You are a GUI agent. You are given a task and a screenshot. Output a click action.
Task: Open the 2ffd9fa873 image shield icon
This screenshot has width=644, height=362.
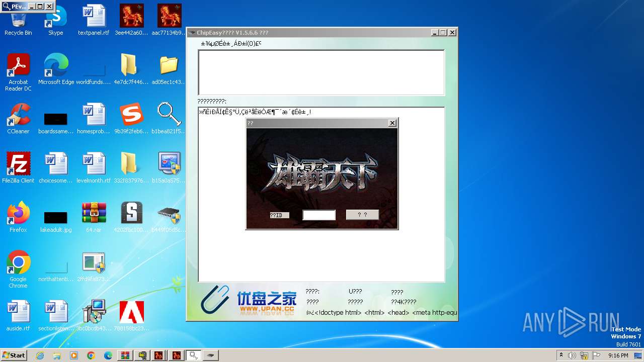pos(94,266)
